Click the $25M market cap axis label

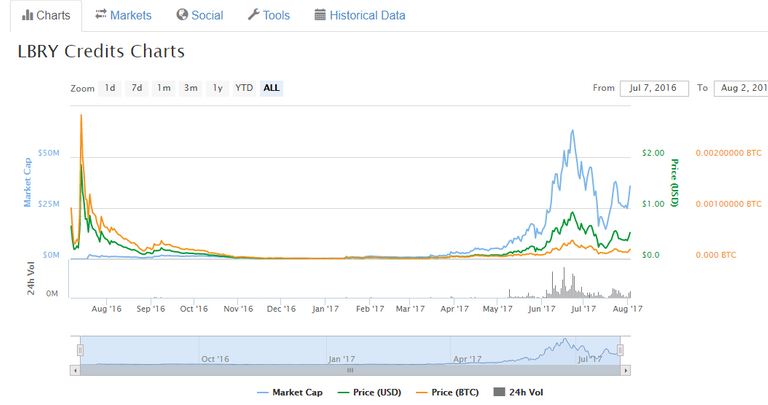point(48,204)
